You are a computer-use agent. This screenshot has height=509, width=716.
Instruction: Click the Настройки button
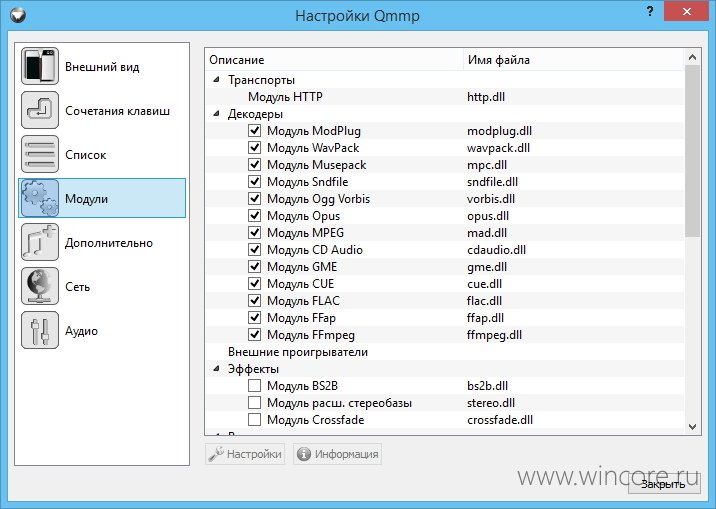pos(245,454)
